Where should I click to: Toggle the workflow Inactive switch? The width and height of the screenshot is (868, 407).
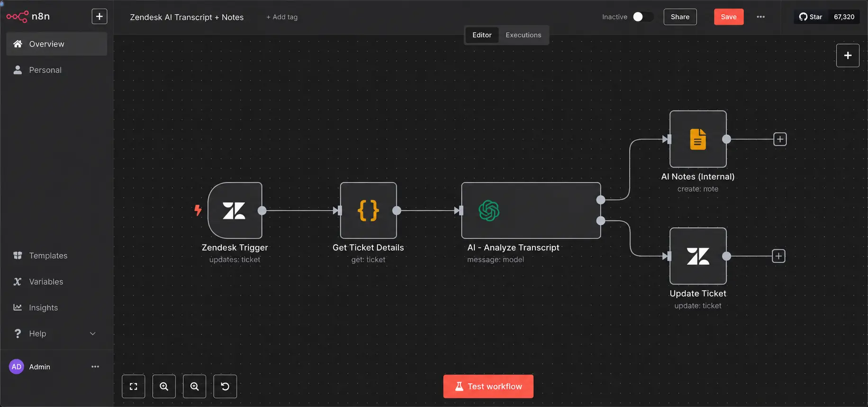point(643,17)
